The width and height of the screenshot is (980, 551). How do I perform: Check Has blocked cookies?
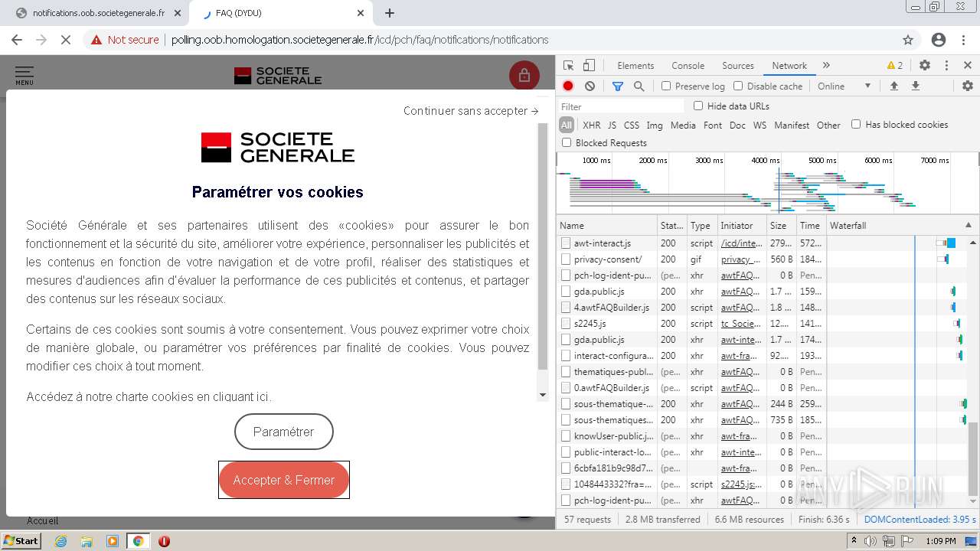[856, 124]
